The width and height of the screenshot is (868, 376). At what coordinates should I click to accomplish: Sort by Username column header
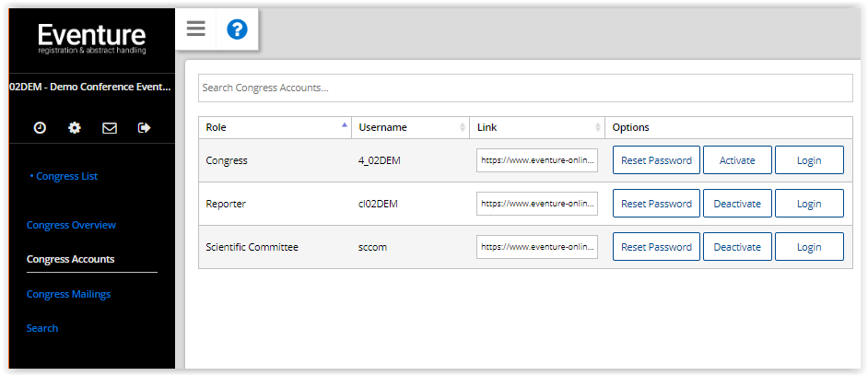pyautogui.click(x=410, y=127)
